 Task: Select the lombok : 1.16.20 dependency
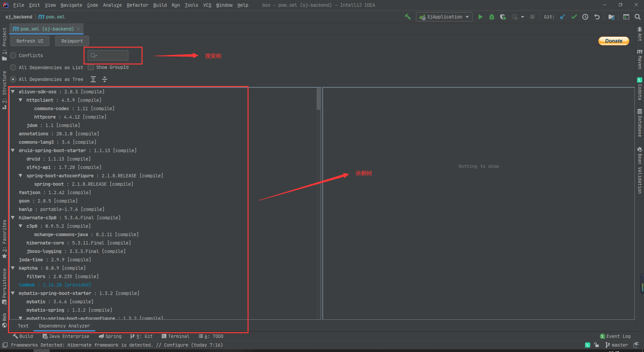pyautogui.click(x=55, y=285)
